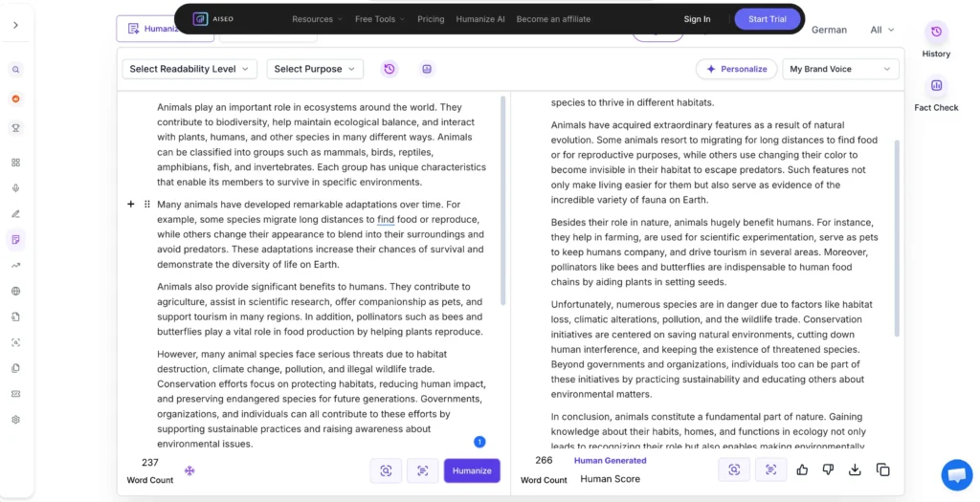Select the German language option
Screen dimensions: 980x502
[x=829, y=30]
